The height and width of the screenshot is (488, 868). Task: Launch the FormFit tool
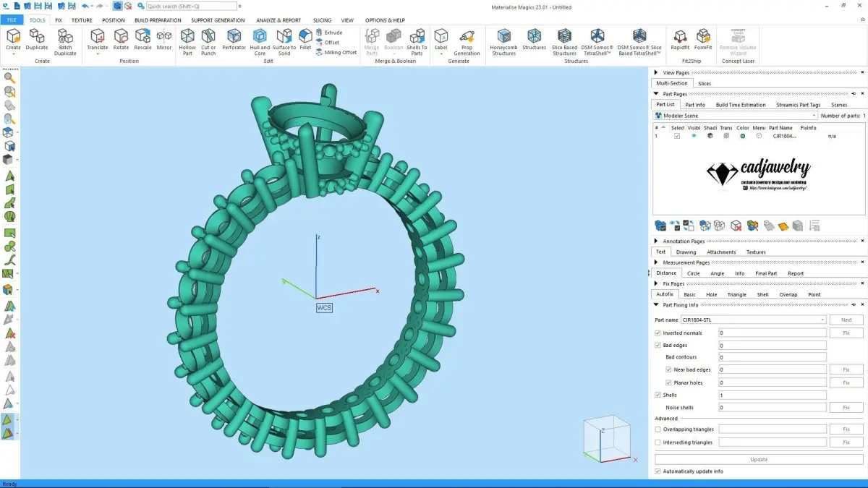pos(703,40)
